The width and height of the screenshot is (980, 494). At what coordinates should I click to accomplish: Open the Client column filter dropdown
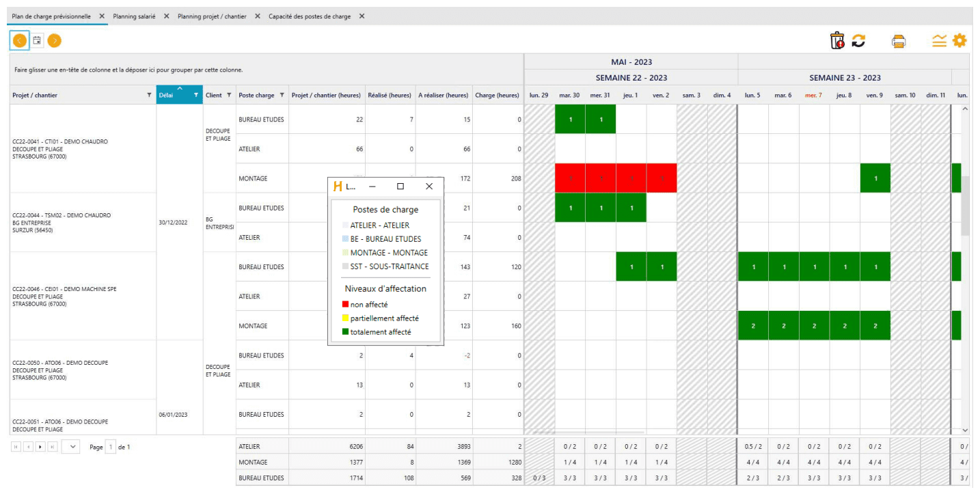(x=230, y=95)
